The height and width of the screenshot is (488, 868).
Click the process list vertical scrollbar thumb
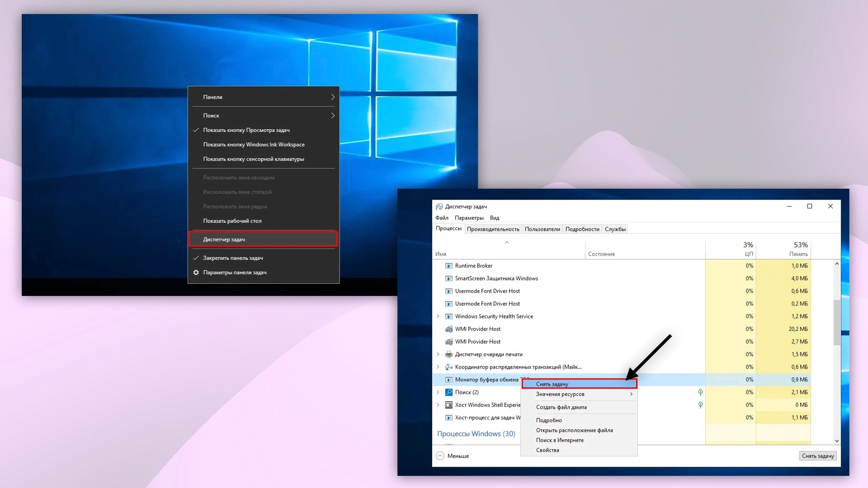[x=837, y=322]
